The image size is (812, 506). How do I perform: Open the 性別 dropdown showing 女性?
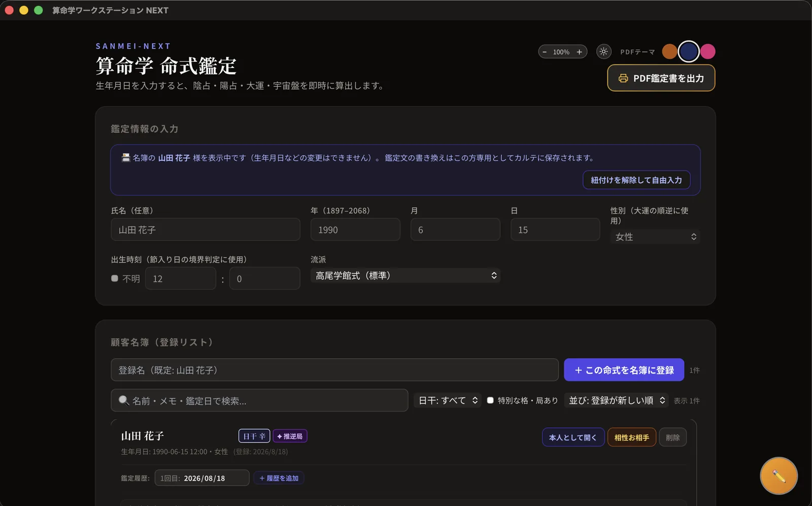coord(655,237)
